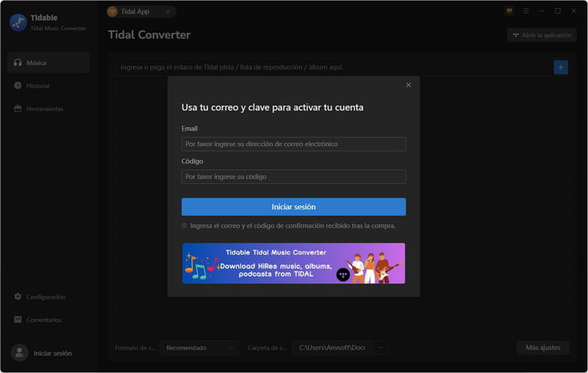Click the blue Iniciar sesión button
588x373 pixels.
coord(293,207)
